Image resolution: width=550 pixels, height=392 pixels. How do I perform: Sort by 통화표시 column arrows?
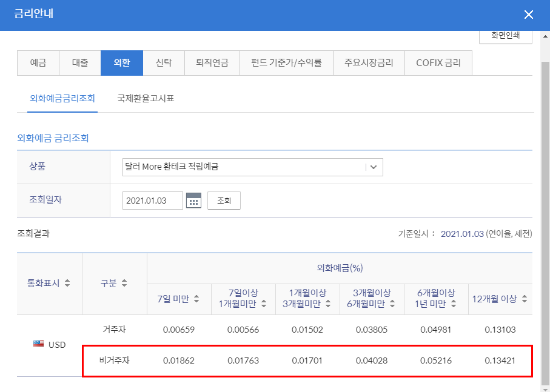[x=67, y=283]
